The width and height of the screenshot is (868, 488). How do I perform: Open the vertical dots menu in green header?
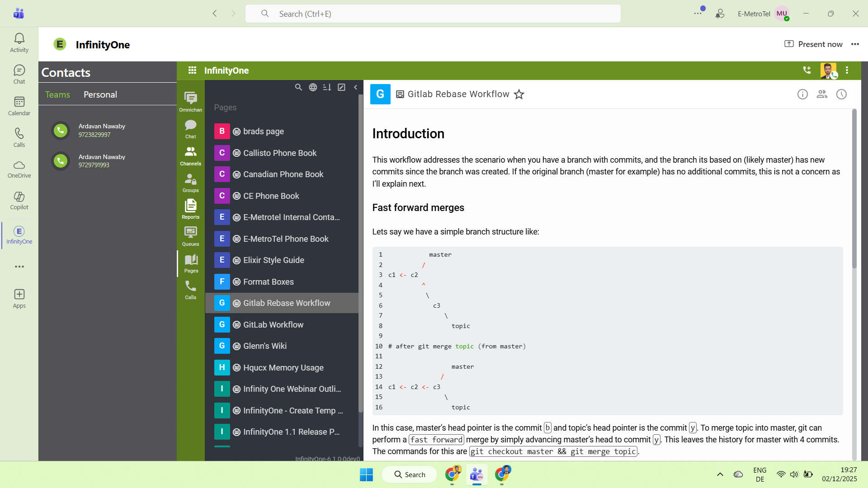tap(847, 70)
